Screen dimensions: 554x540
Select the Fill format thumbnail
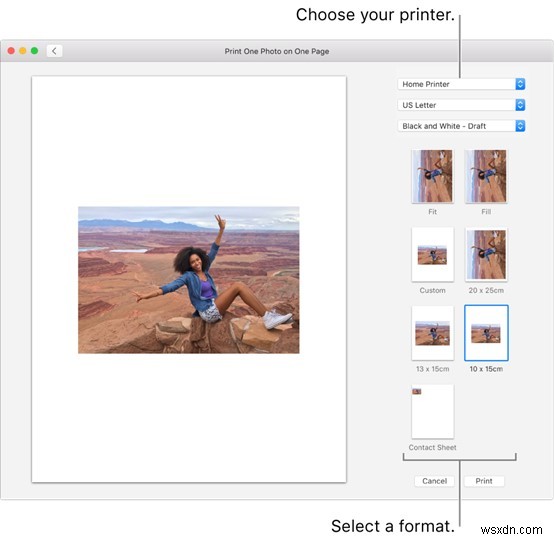point(486,176)
